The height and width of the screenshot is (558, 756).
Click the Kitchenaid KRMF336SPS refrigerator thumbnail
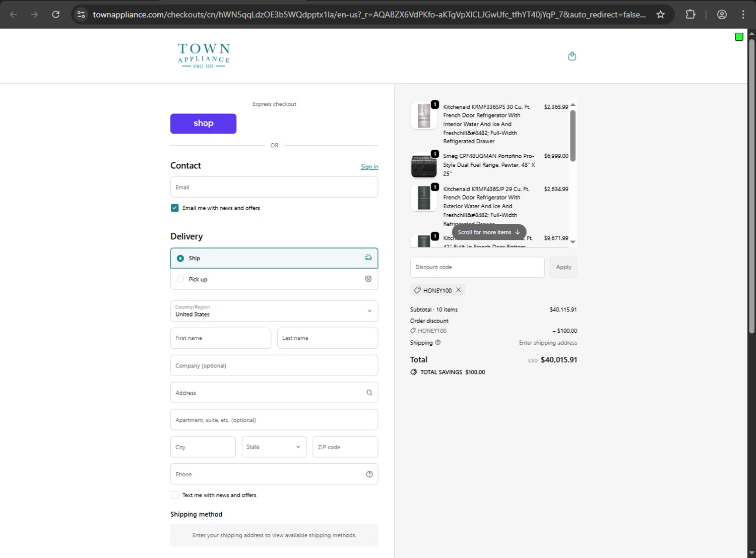[x=424, y=115]
